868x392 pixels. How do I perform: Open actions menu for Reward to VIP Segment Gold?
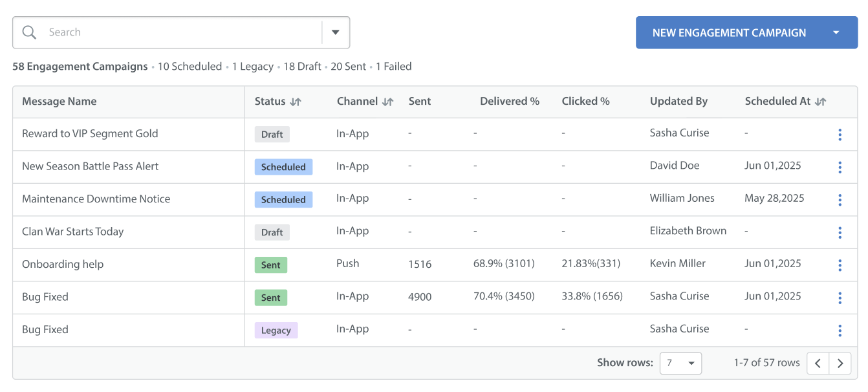click(x=840, y=135)
